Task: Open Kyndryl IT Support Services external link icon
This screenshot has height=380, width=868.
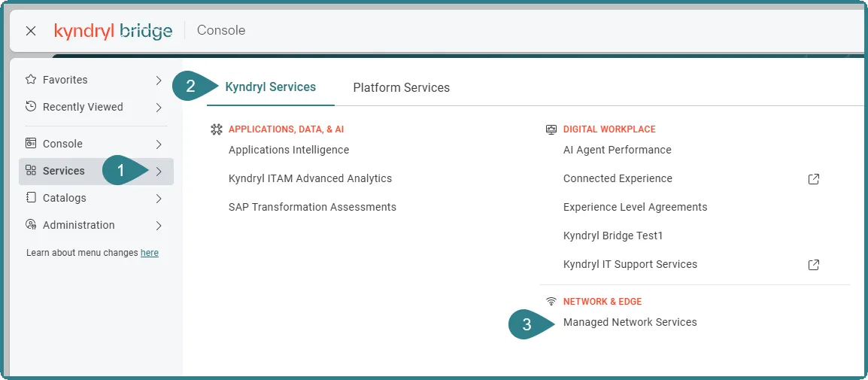Action: (814, 265)
